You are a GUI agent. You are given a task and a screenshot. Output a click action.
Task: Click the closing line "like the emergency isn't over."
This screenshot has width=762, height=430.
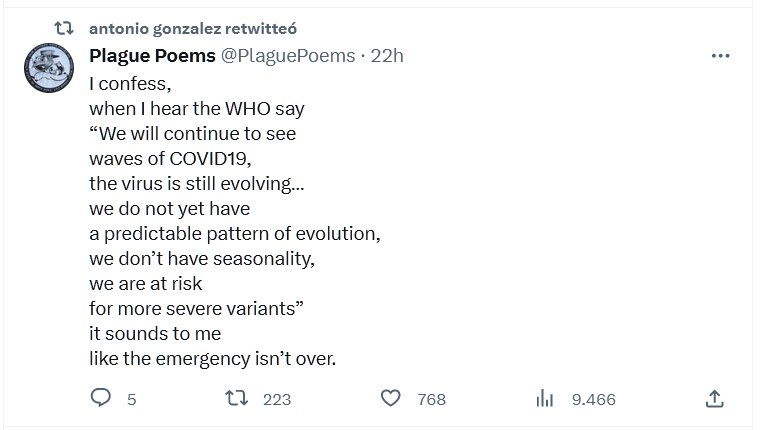click(212, 359)
